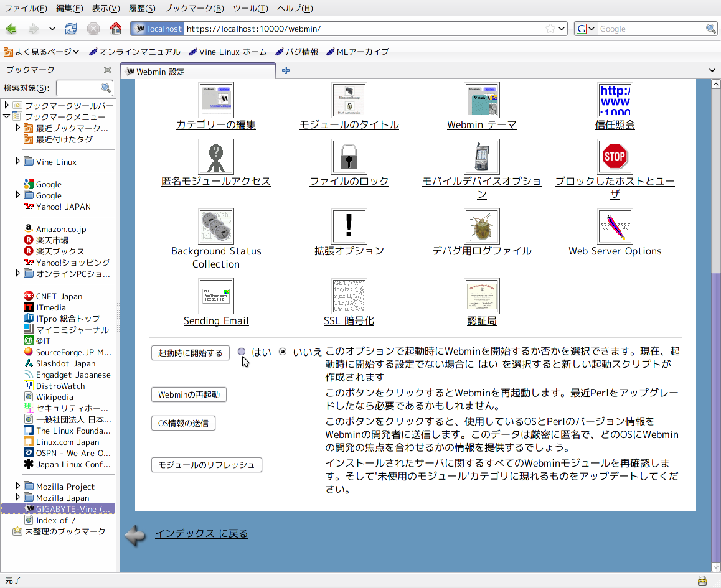Follow the インデックス に戻る link
This screenshot has height=588, width=721.
[x=201, y=533]
